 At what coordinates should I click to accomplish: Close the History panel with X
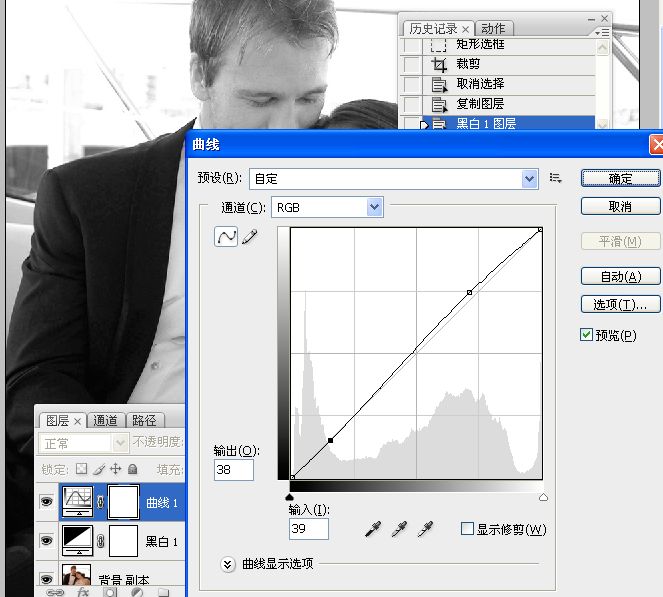click(605, 19)
